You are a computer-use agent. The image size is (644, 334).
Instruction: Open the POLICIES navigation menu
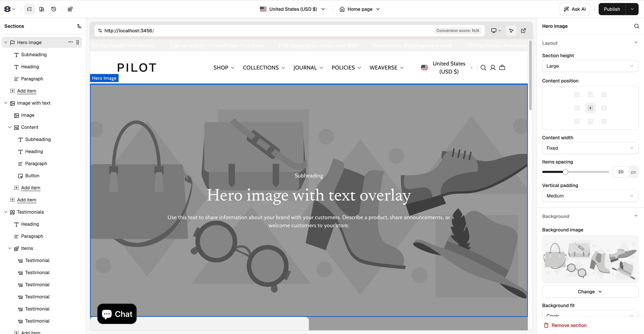click(346, 68)
